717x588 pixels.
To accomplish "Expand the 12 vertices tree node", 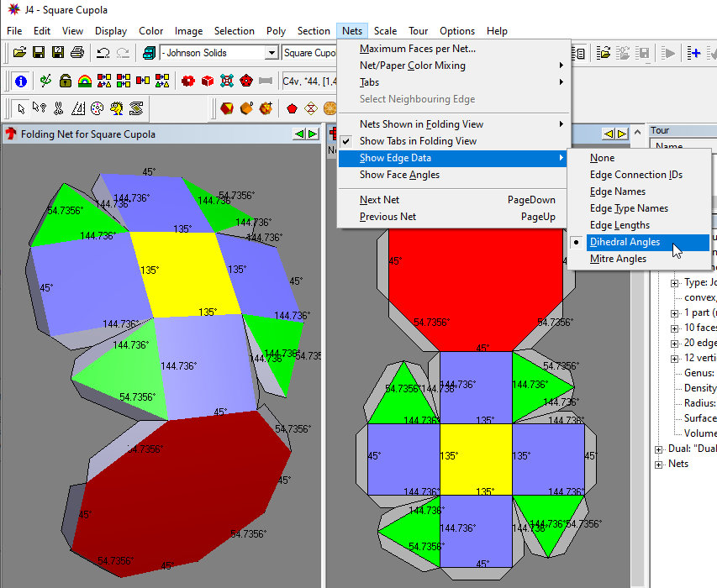I will 674,359.
